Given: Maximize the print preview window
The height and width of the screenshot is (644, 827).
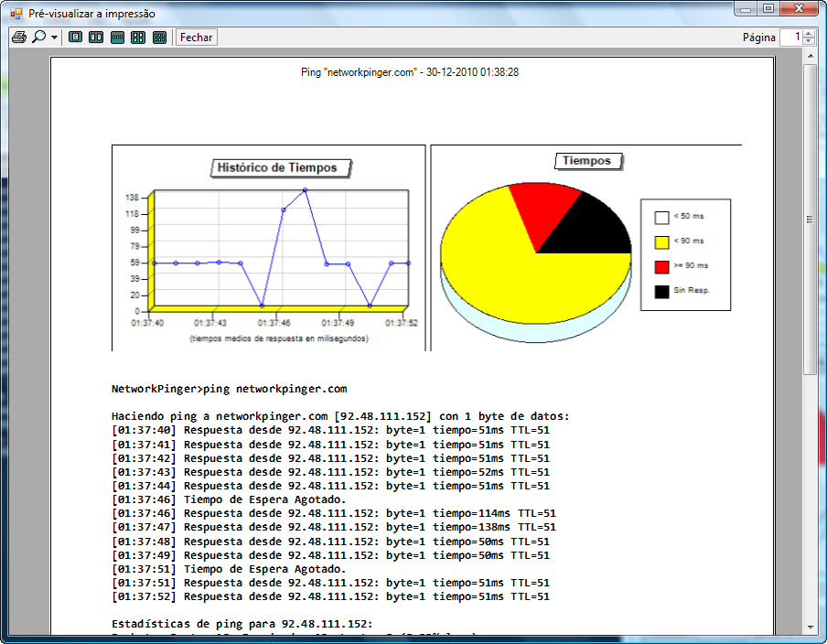Looking at the screenshot, I should click(768, 9).
